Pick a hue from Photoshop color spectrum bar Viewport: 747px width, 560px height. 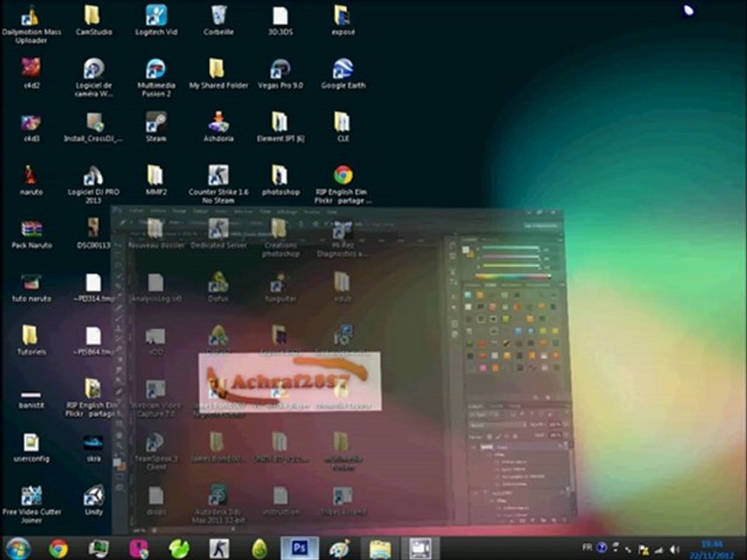tap(513, 276)
